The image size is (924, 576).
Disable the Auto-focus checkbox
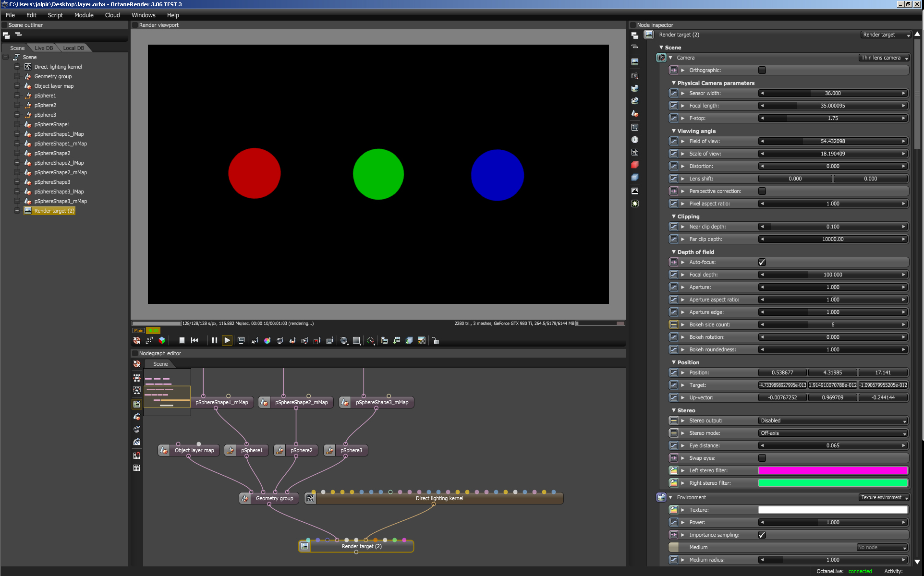[x=762, y=262]
